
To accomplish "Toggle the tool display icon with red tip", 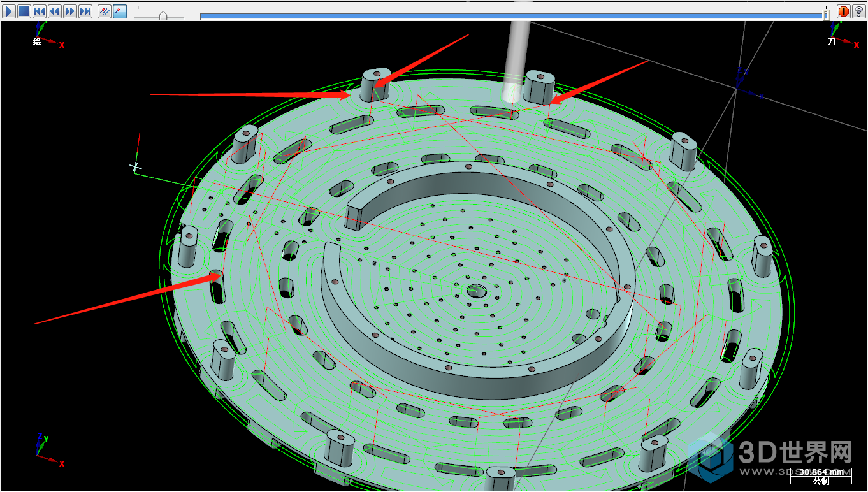I will (120, 11).
